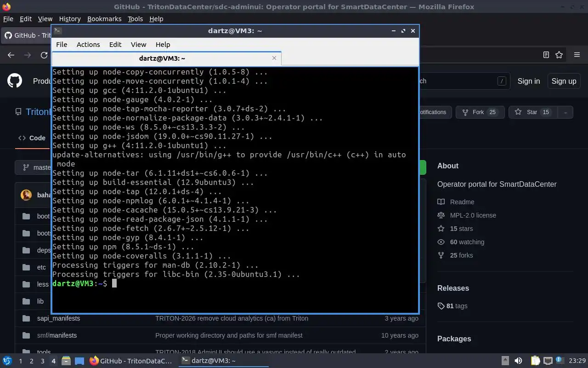The height and width of the screenshot is (368, 588).
Task: Select the dartz@VM3 terminal tab
Action: [166, 58]
